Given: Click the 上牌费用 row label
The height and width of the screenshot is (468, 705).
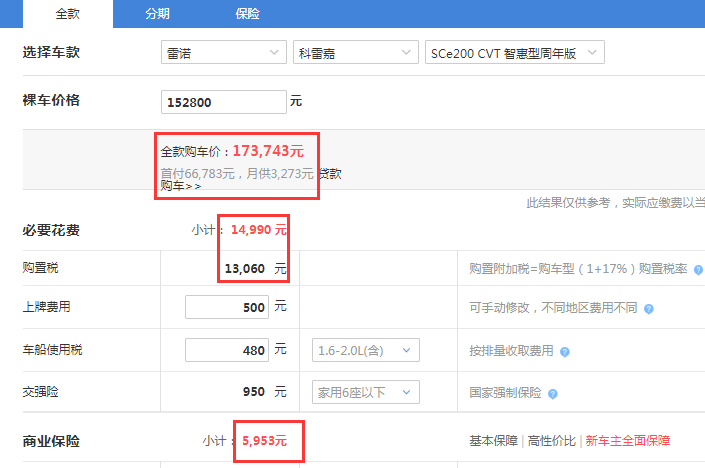Looking at the screenshot, I should coord(46,307).
